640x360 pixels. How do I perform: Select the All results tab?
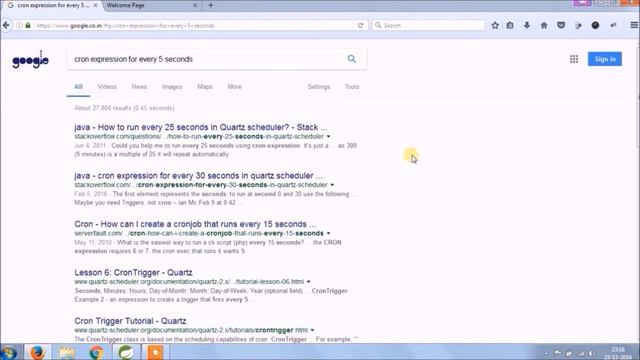coord(78,87)
